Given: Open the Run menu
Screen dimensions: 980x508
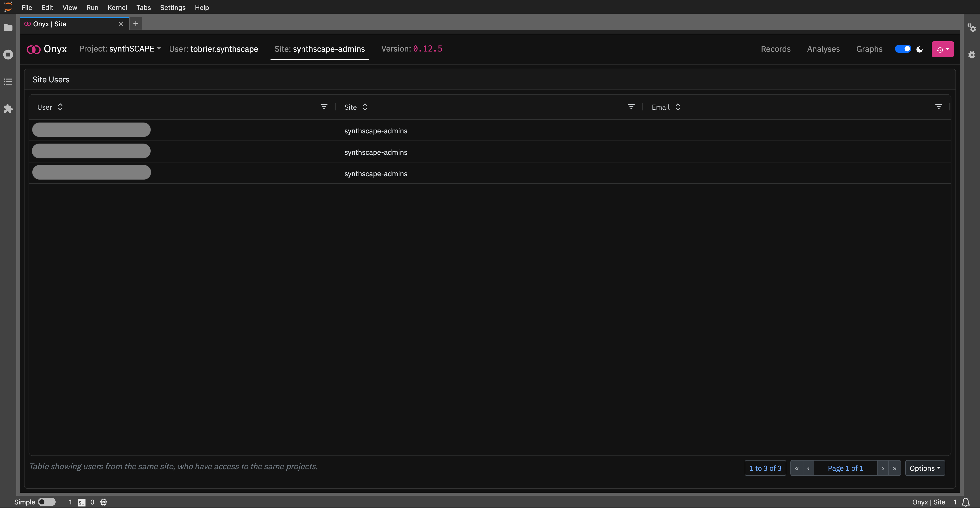Looking at the screenshot, I should 92,8.
